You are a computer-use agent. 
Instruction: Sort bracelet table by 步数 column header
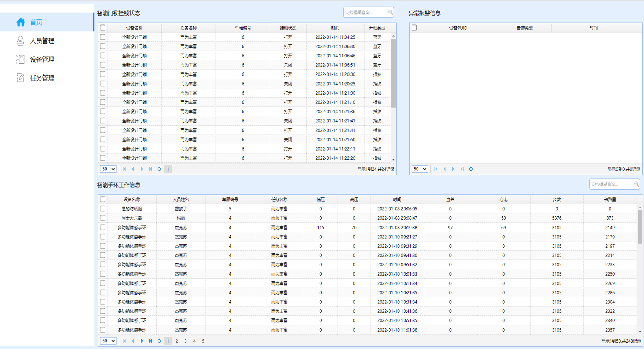tap(557, 200)
